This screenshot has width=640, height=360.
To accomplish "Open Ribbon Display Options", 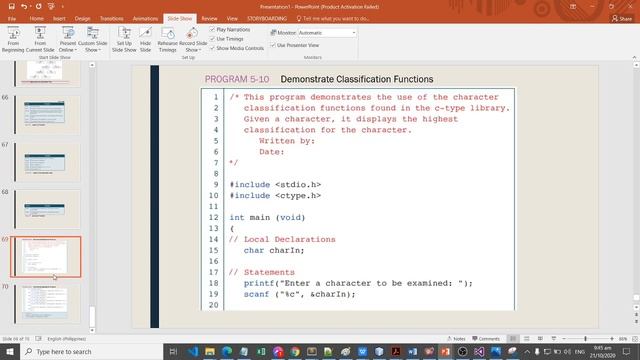I will point(573,7).
